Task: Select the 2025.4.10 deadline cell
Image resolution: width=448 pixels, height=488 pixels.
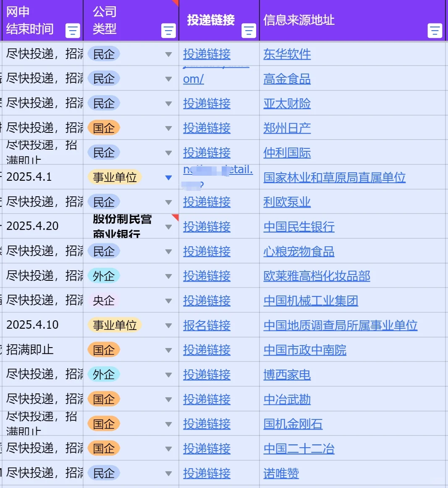Action: [42, 325]
